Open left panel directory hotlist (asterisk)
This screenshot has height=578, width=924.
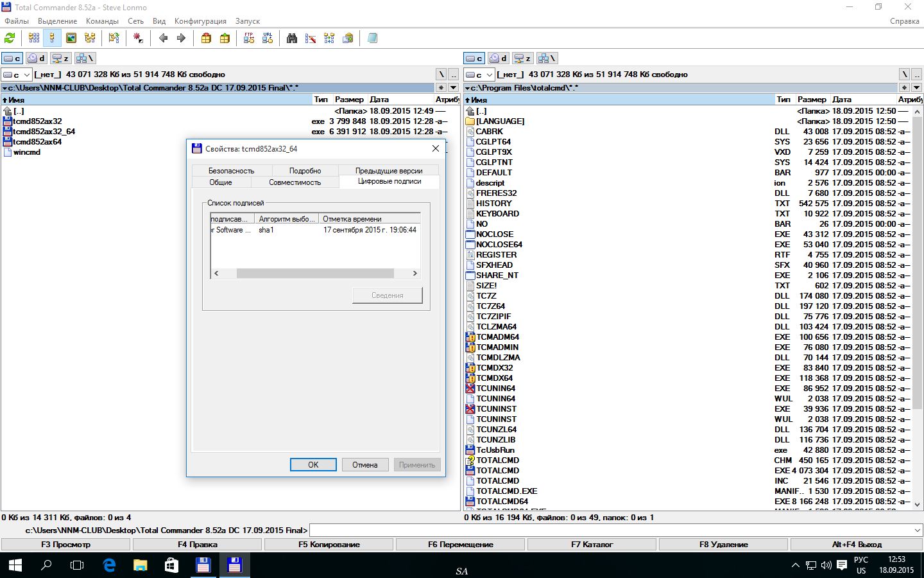click(x=441, y=88)
